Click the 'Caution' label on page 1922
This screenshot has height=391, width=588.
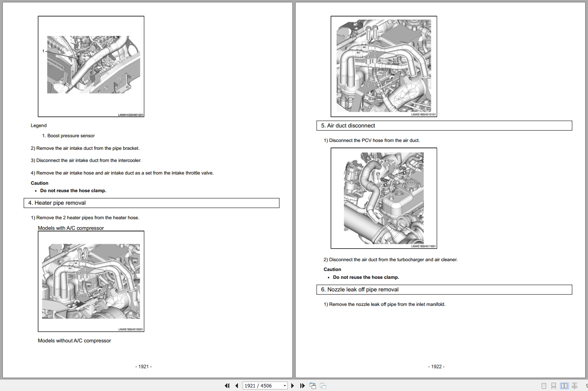332,269
